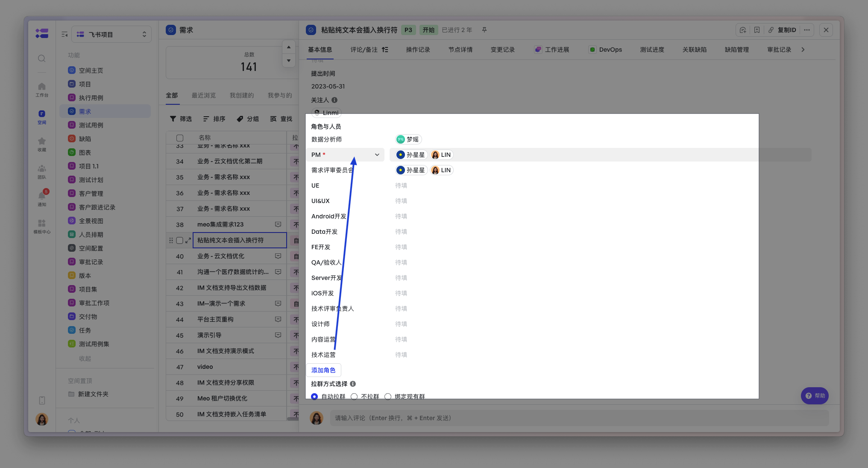868x468 pixels.
Task: Click the P3 priority tag
Action: (x=408, y=30)
